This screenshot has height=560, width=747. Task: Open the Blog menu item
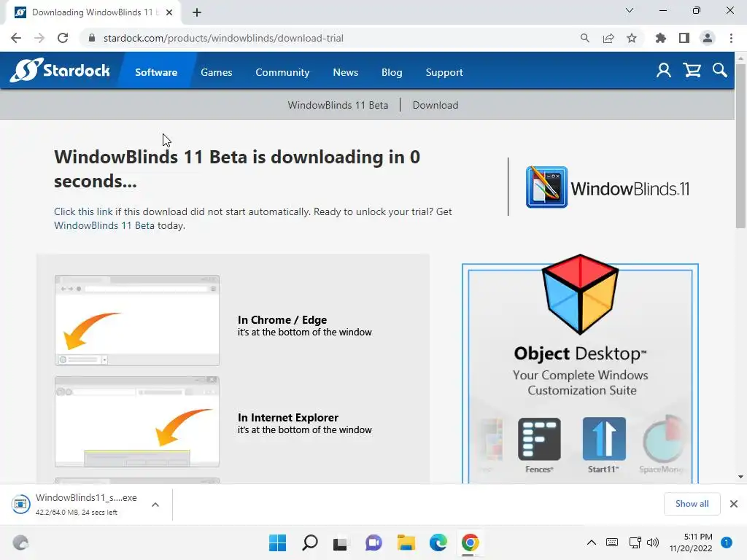392,72
